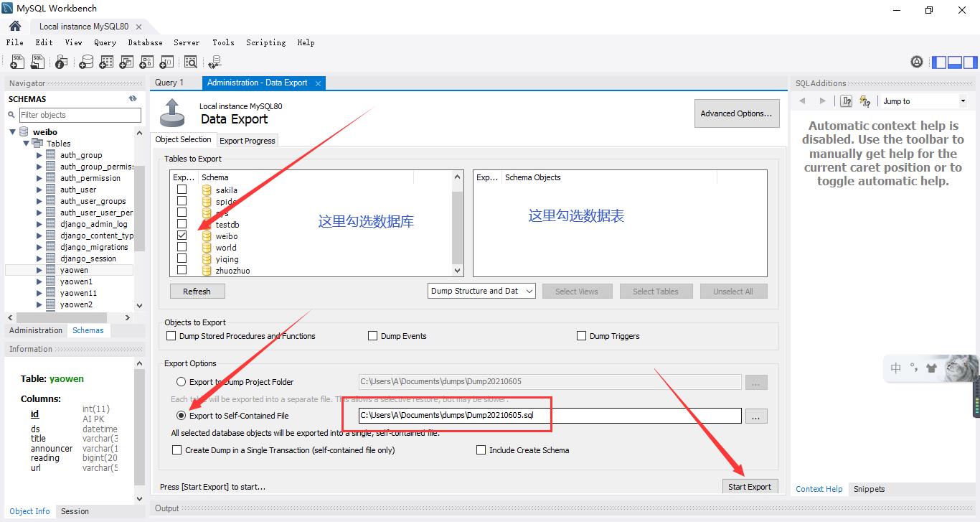Viewport: 980px width, 522px height.
Task: Enable Create Dump in a Single Transaction
Action: (x=176, y=450)
